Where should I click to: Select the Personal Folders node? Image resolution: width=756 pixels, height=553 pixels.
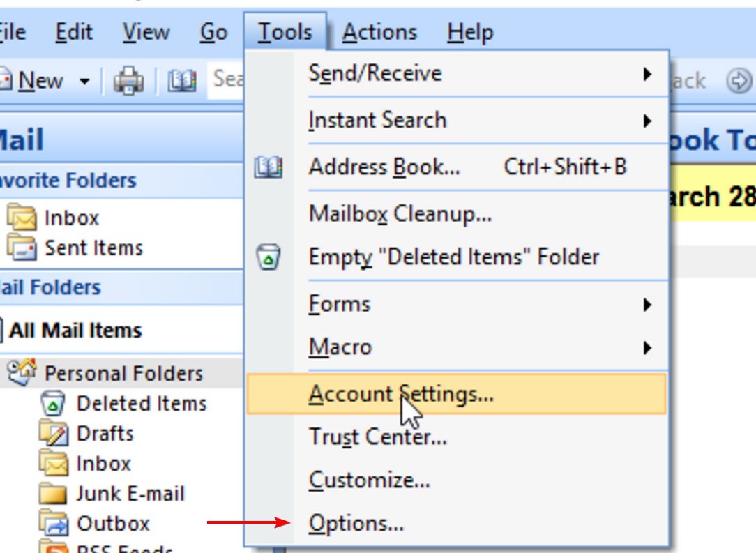123,373
